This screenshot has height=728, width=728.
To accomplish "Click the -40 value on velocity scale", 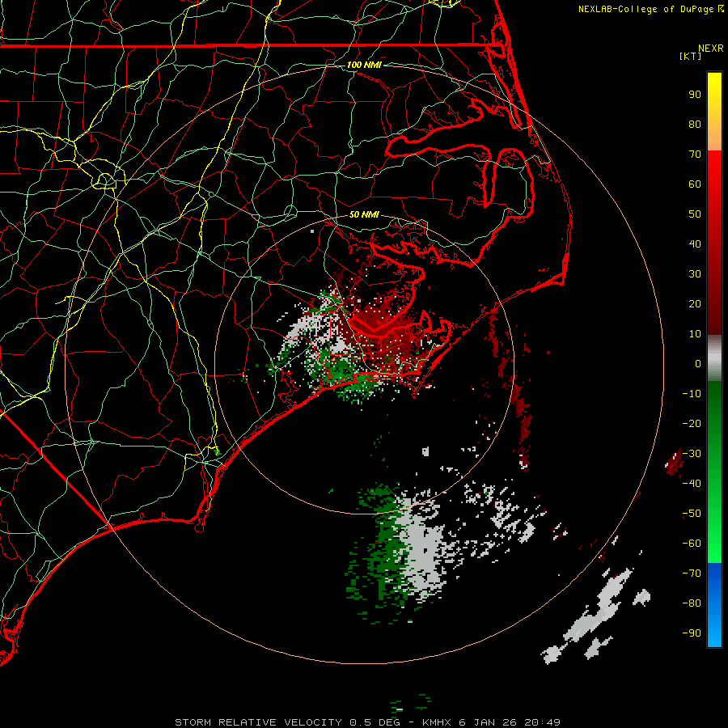I will 692,484.
